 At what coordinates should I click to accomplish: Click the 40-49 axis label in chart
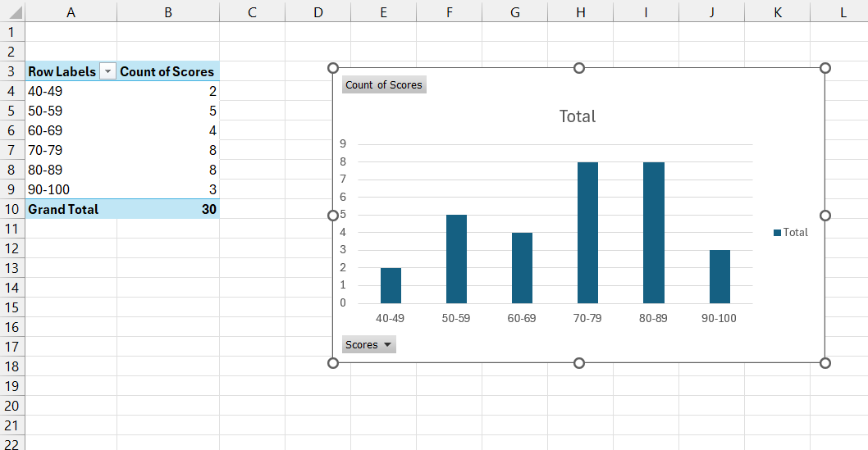pyautogui.click(x=391, y=318)
